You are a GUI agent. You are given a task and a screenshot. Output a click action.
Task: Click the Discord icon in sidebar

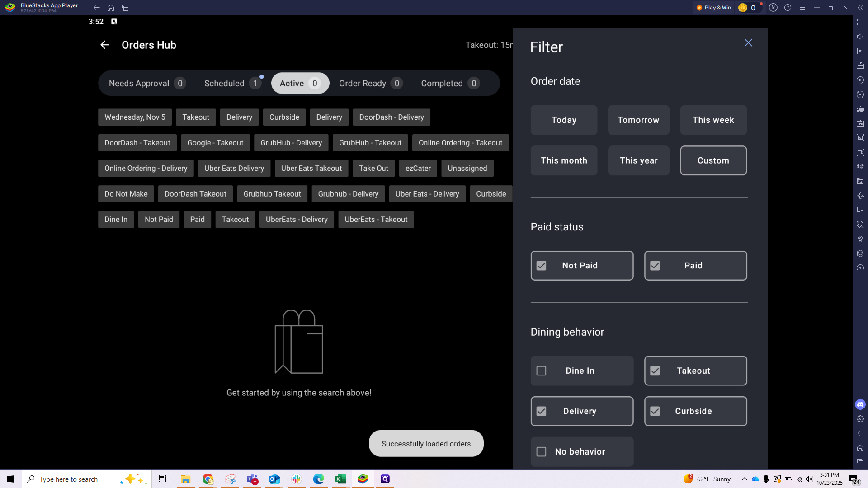(x=860, y=404)
